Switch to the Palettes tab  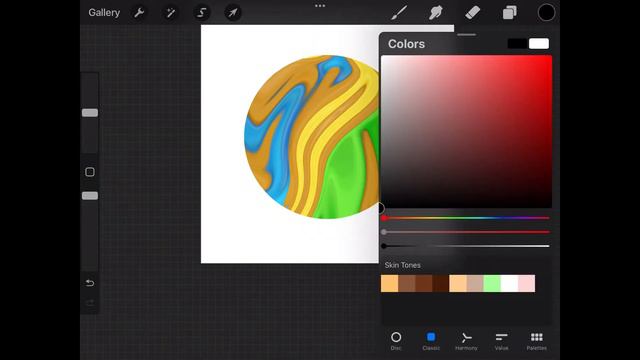coord(536,341)
